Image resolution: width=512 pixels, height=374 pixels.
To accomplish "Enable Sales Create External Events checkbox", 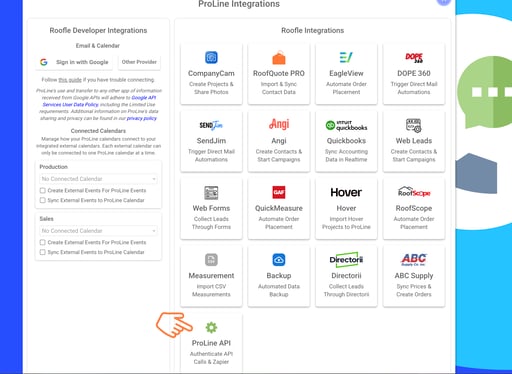I will point(42,242).
